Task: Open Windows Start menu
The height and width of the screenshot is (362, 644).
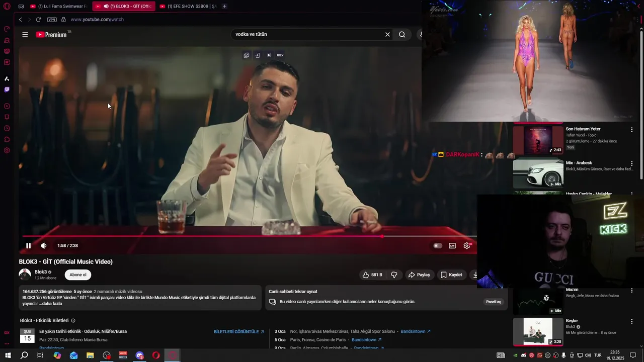Action: click(x=8, y=355)
